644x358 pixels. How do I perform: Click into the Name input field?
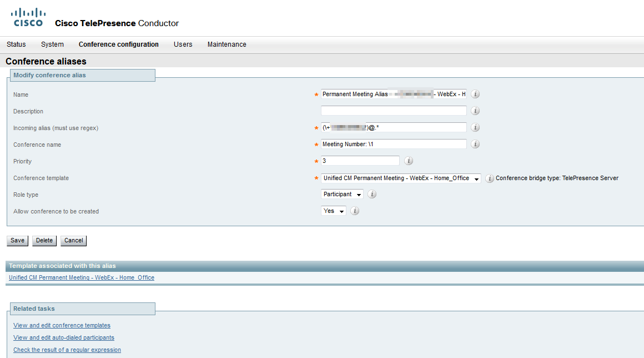(394, 94)
